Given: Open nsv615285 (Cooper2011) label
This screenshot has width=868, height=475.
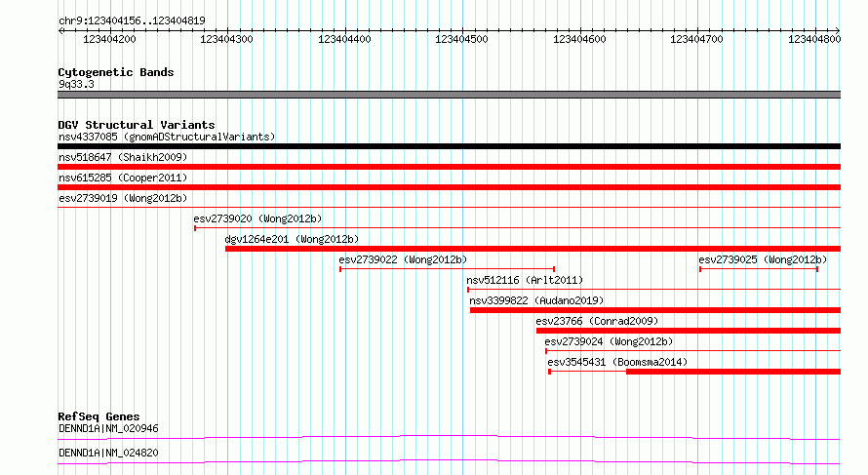Looking at the screenshot, I should 123,178.
